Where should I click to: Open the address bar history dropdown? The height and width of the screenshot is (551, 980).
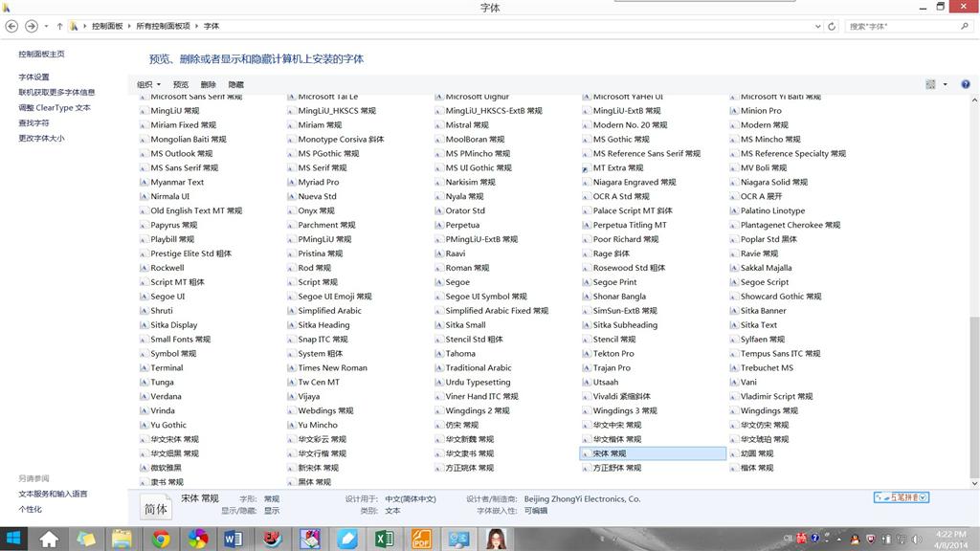pyautogui.click(x=817, y=26)
